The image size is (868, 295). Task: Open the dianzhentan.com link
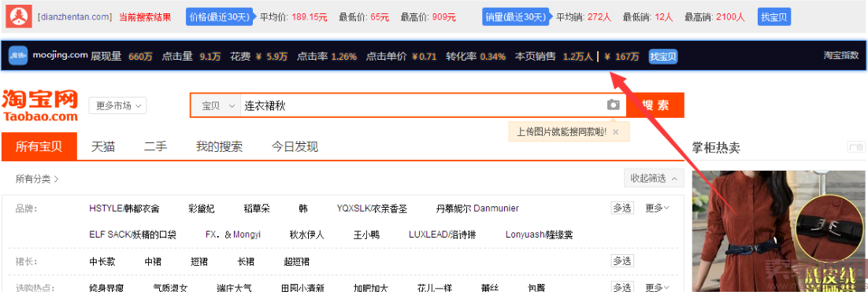coord(75,17)
